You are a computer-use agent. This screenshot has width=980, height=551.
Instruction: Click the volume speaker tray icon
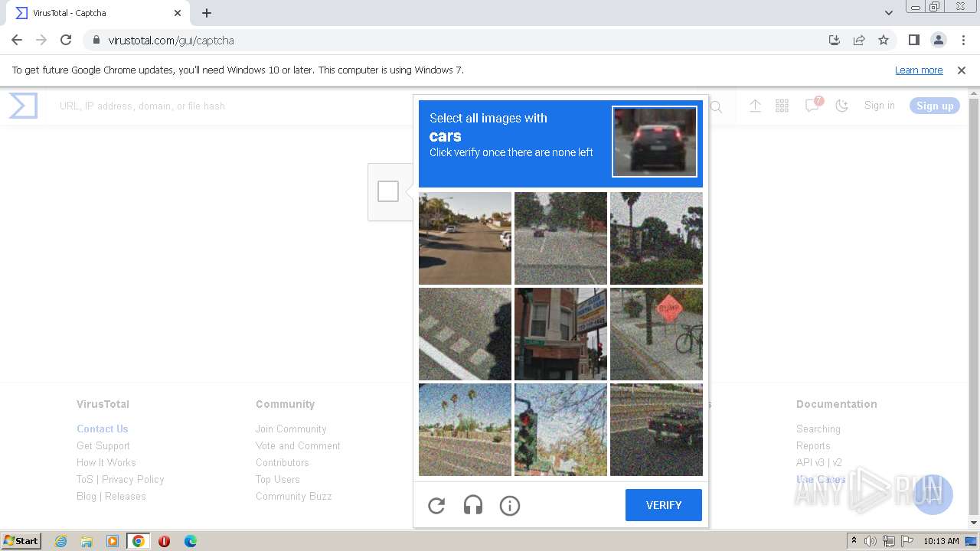point(871,541)
